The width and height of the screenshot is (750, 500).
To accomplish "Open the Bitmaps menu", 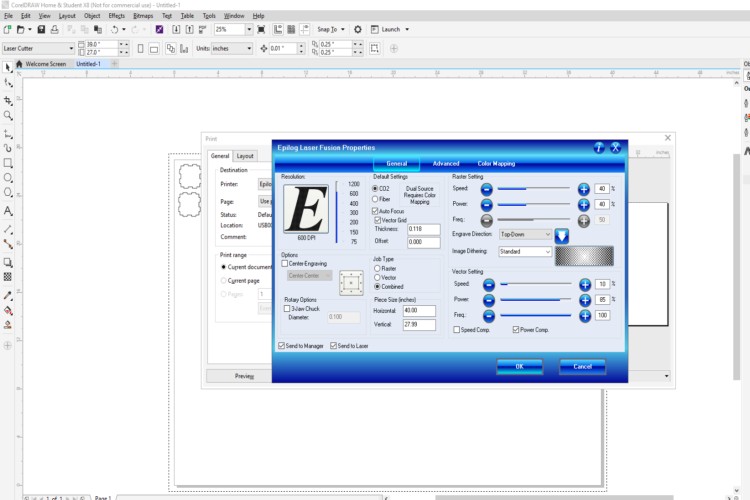I will [143, 16].
